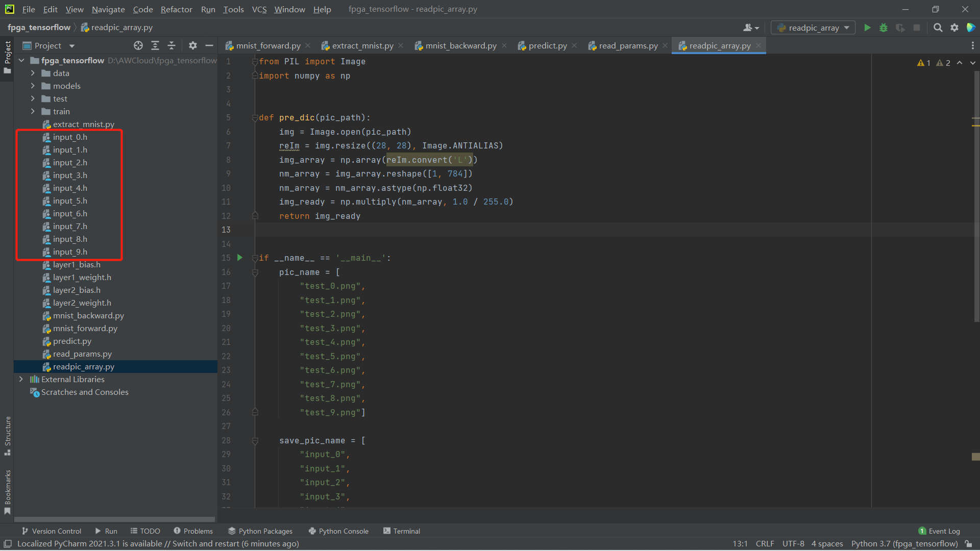Expand the data folder
The width and height of the screenshot is (980, 551).
33,73
